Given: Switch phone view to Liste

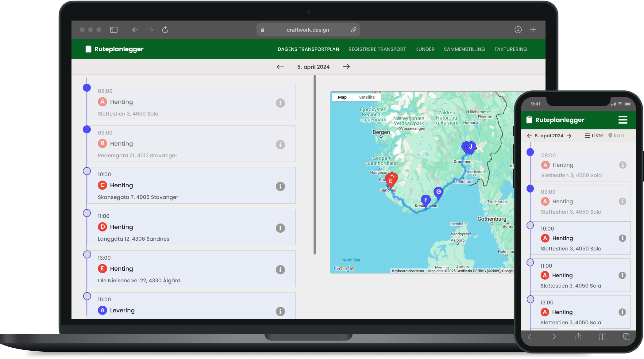Looking at the screenshot, I should (594, 136).
